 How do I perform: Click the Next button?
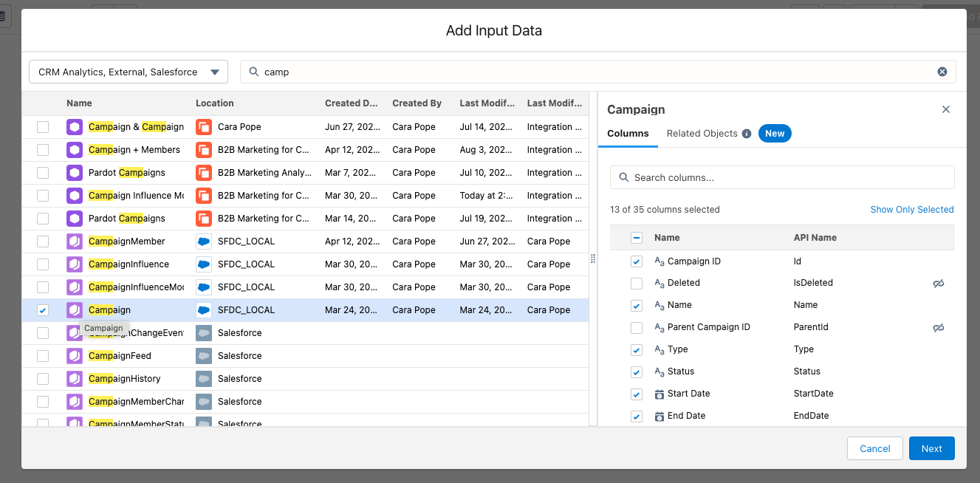(x=931, y=448)
